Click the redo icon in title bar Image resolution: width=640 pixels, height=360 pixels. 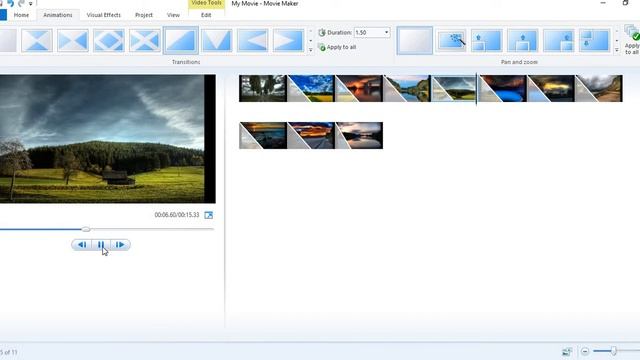pyautogui.click(x=21, y=3)
